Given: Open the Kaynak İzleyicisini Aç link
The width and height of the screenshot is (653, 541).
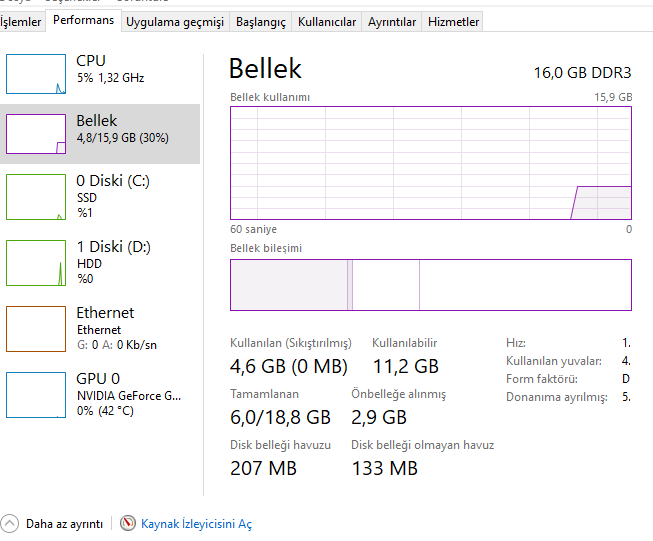Looking at the screenshot, I should pos(196,524).
